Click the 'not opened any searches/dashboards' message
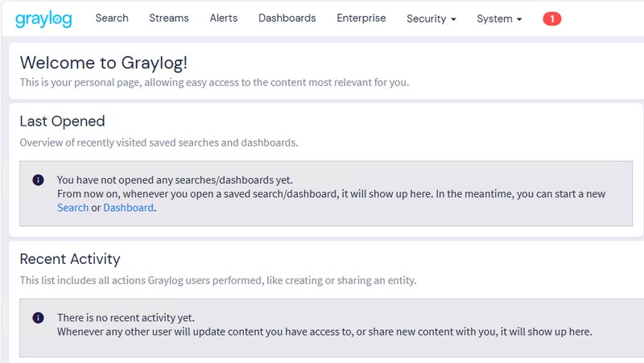The height and width of the screenshot is (363, 644). [175, 180]
